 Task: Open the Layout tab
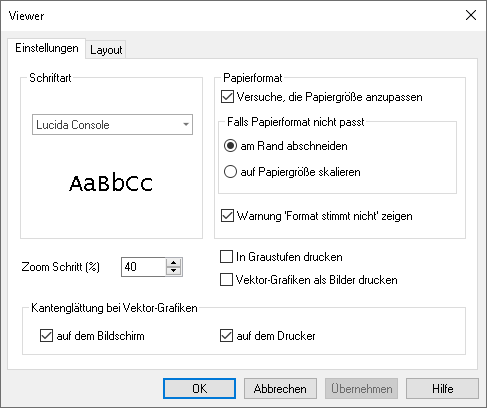tap(106, 50)
